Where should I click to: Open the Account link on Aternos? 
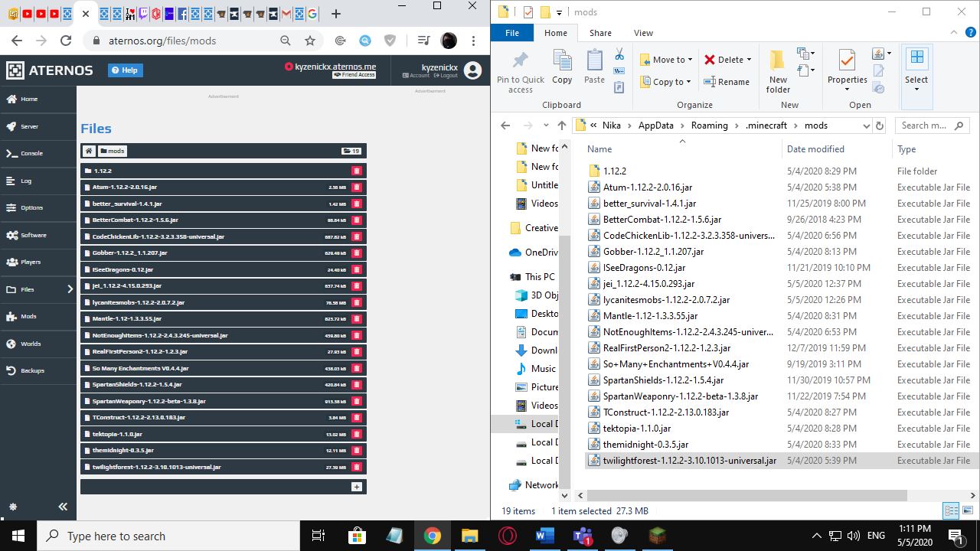pos(416,76)
